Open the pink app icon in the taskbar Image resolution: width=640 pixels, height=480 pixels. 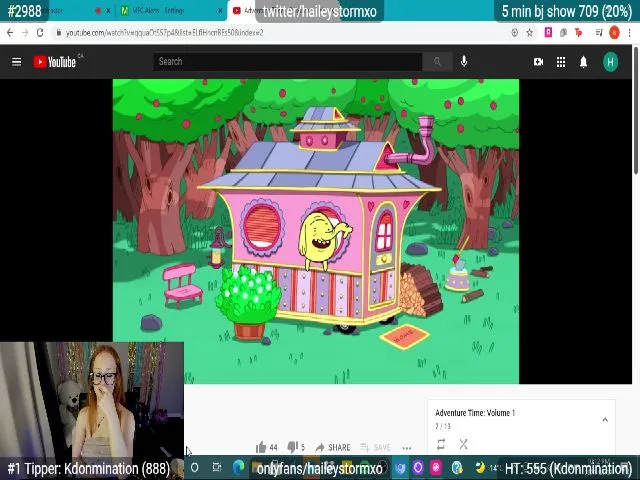pyautogui.click(x=436, y=467)
